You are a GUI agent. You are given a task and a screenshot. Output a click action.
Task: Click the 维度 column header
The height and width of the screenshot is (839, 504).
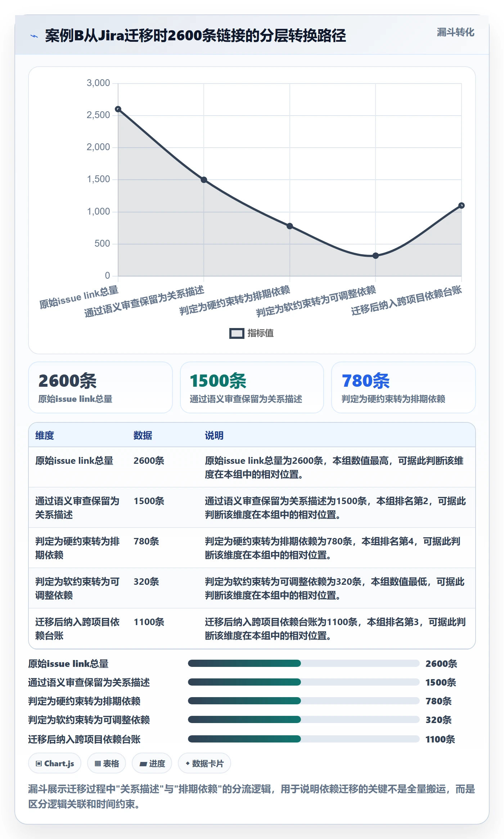(45, 435)
